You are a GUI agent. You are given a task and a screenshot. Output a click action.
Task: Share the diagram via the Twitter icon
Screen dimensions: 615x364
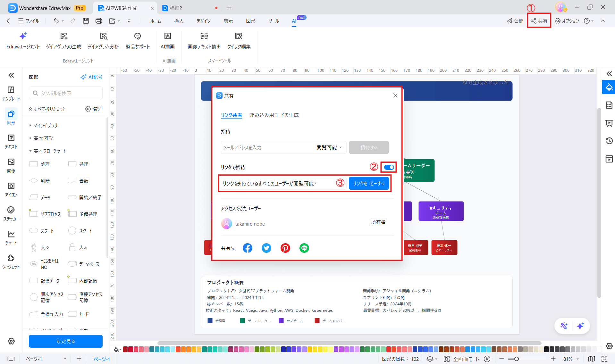[266, 248]
